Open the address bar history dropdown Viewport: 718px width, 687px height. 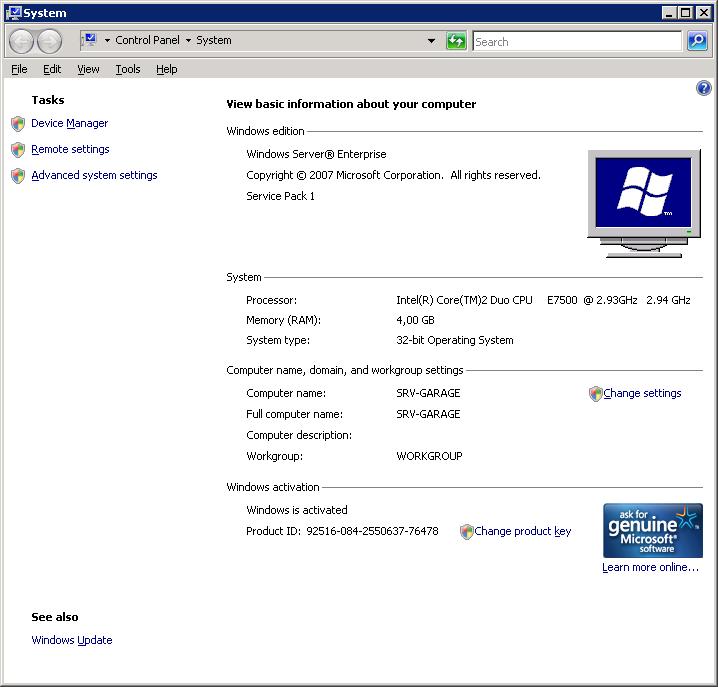[x=432, y=41]
